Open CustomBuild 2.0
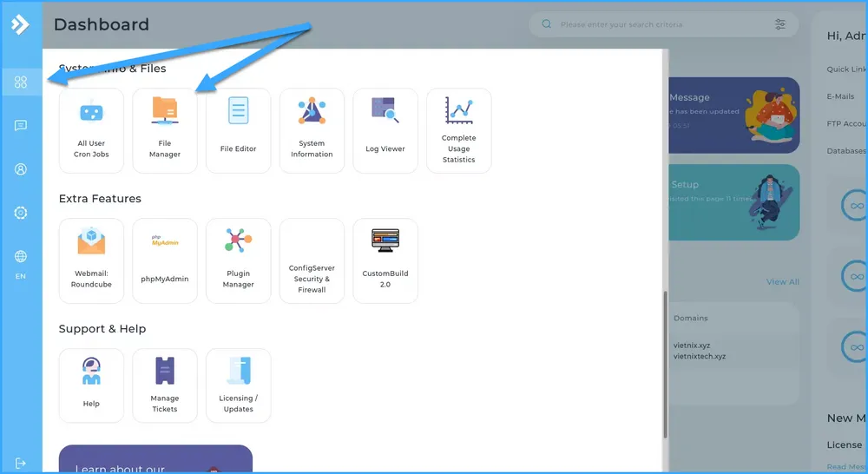 pyautogui.click(x=385, y=260)
